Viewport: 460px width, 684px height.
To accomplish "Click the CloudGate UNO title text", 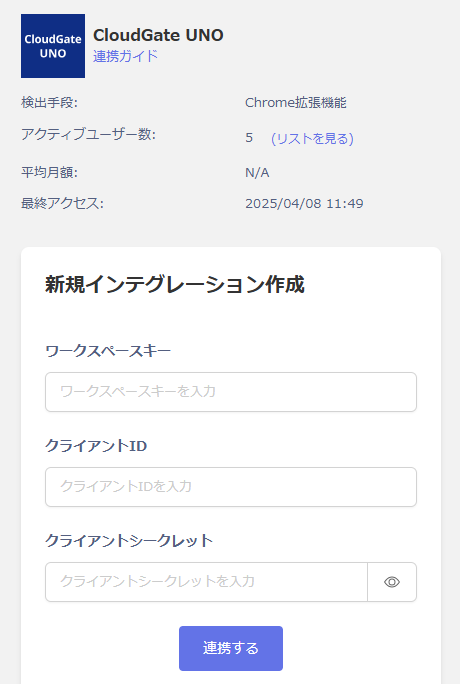I will click(158, 35).
